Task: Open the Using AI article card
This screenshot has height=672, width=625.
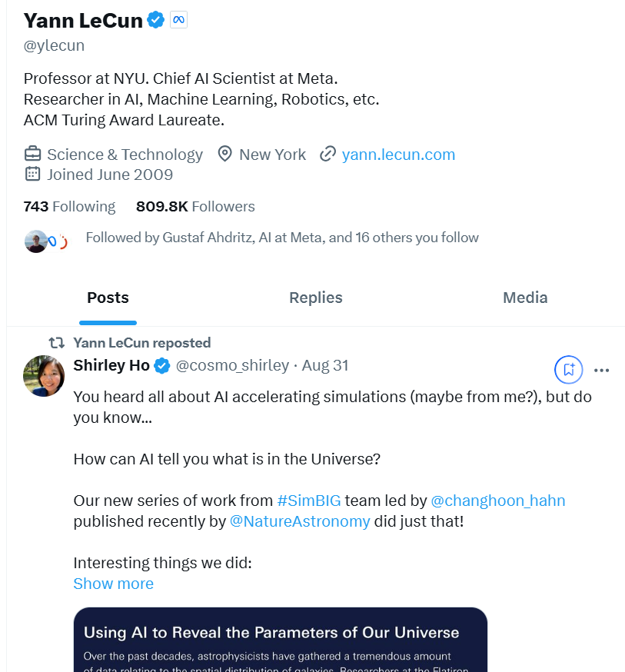Action: click(281, 640)
